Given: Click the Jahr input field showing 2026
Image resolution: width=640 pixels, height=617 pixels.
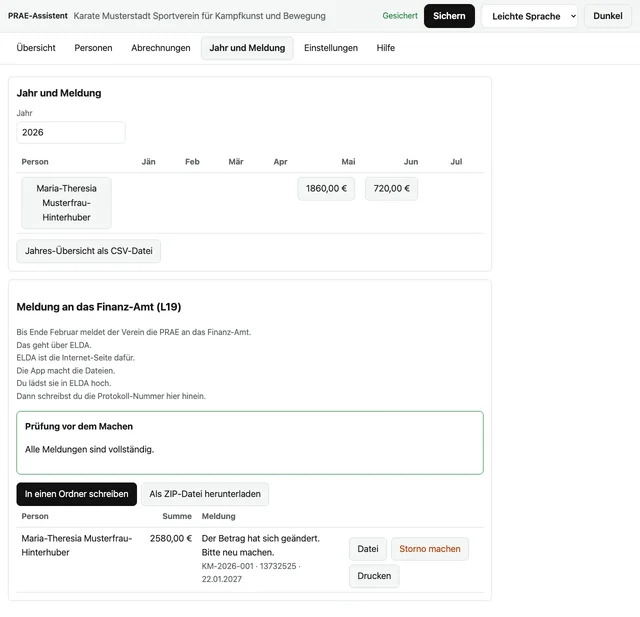Looking at the screenshot, I should (x=71, y=132).
